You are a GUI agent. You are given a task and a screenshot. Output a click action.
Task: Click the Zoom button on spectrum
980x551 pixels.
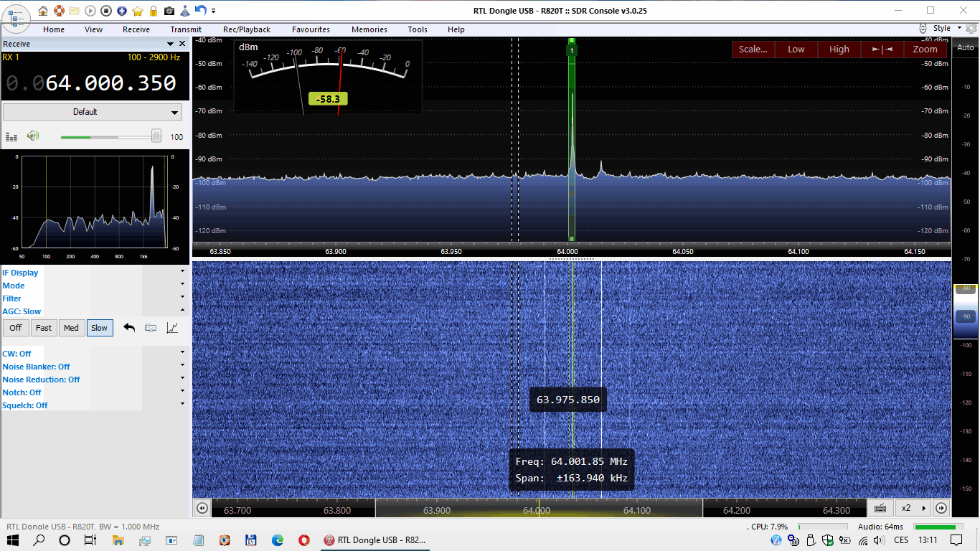click(x=925, y=50)
